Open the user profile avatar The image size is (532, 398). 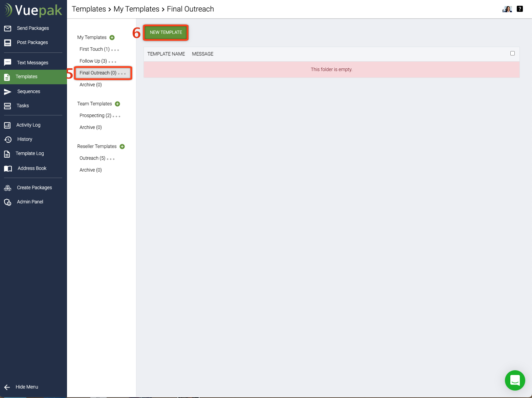pos(507,9)
